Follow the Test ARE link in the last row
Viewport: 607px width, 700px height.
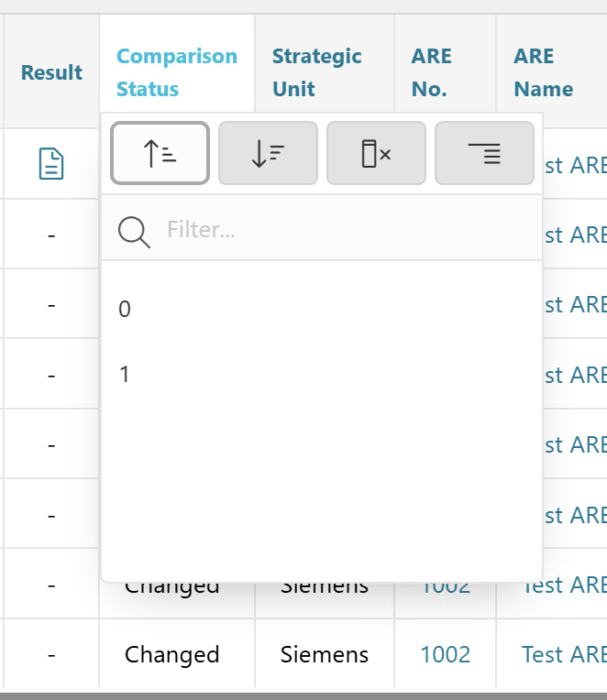coord(563,654)
